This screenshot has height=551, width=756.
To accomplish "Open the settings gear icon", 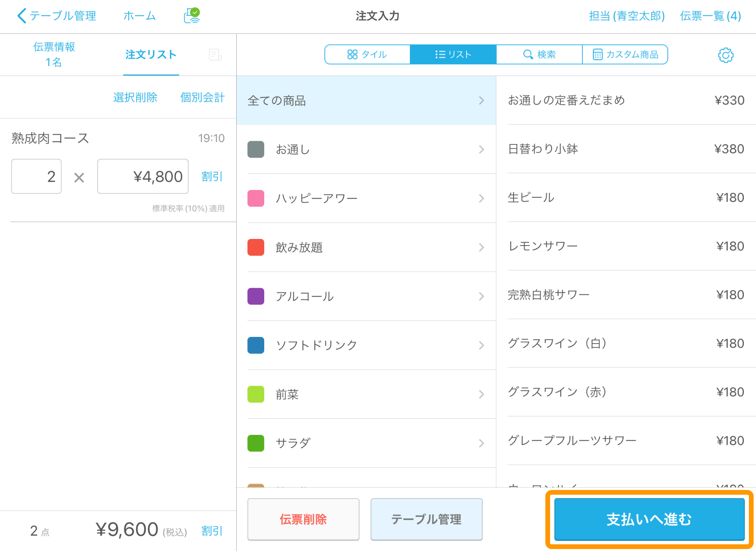I will click(725, 55).
